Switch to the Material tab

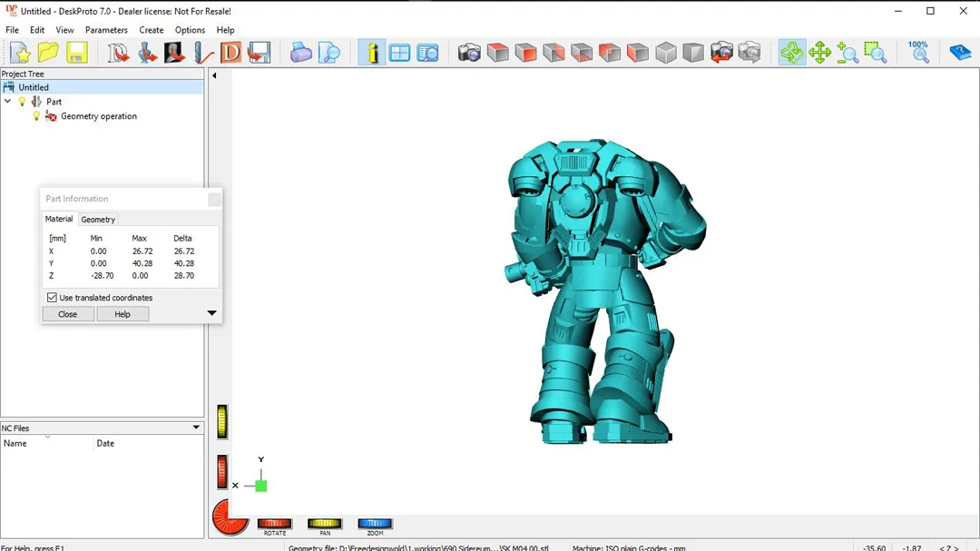[59, 219]
